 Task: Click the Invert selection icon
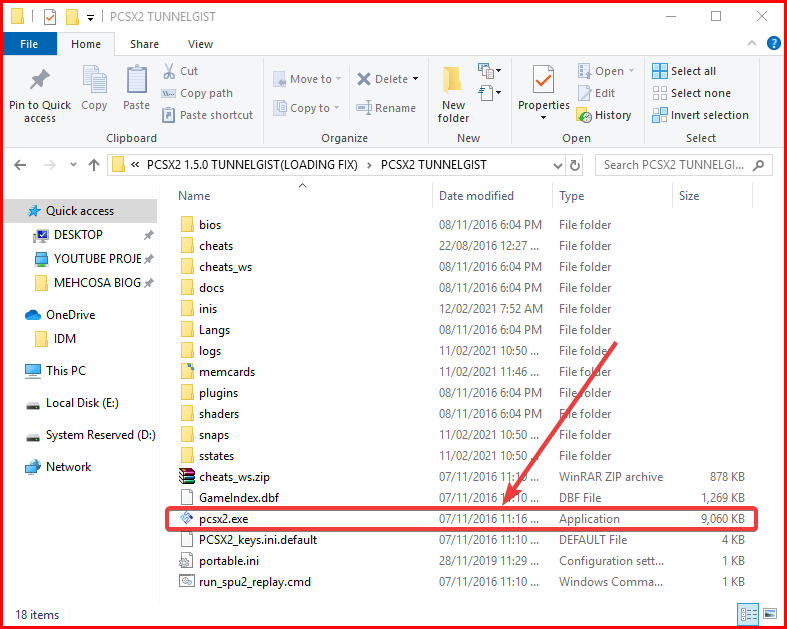[660, 115]
